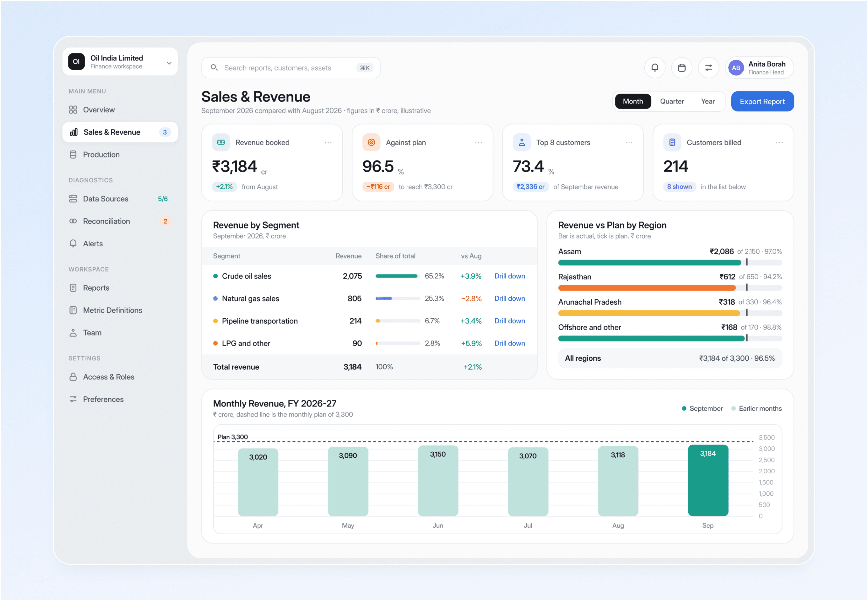Open the Customers billed card options menu
868x601 pixels.
[780, 143]
